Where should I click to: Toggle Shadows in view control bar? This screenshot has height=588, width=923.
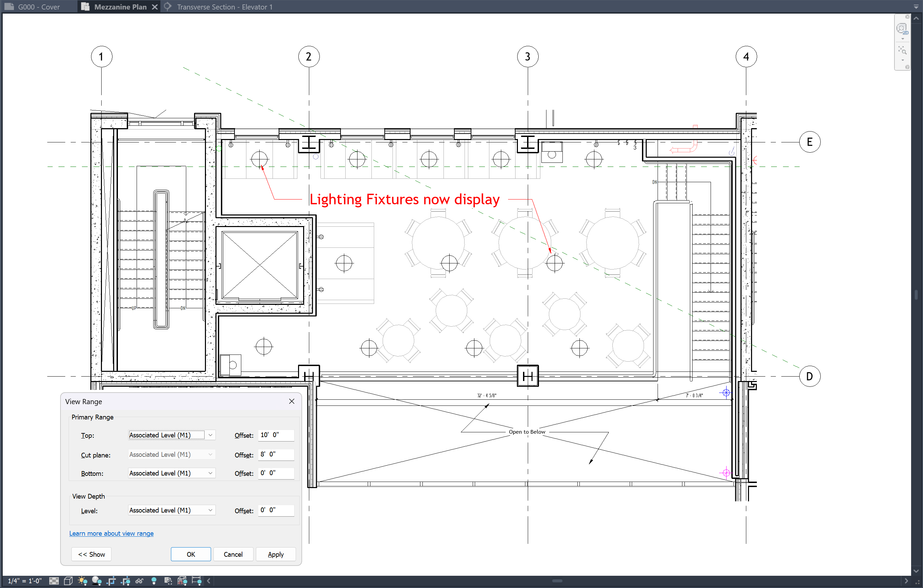click(97, 581)
